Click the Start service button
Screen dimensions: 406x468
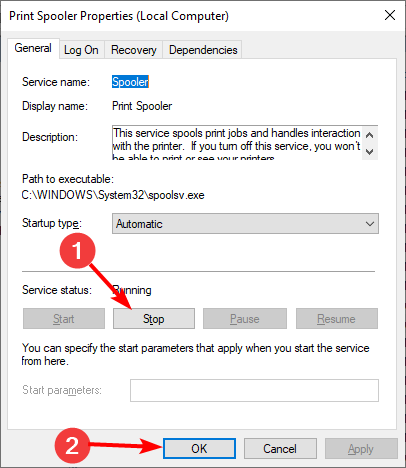[x=64, y=319]
